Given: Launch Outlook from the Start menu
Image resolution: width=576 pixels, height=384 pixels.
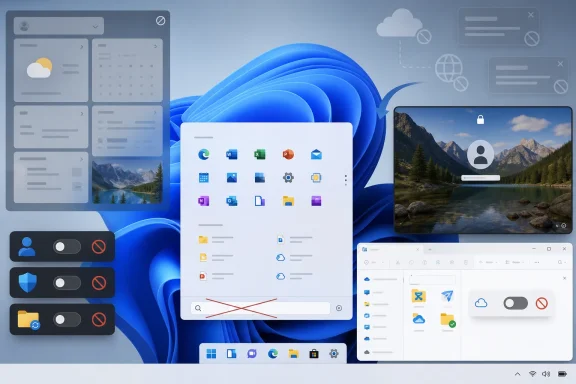Looking at the screenshot, I should click(232, 201).
